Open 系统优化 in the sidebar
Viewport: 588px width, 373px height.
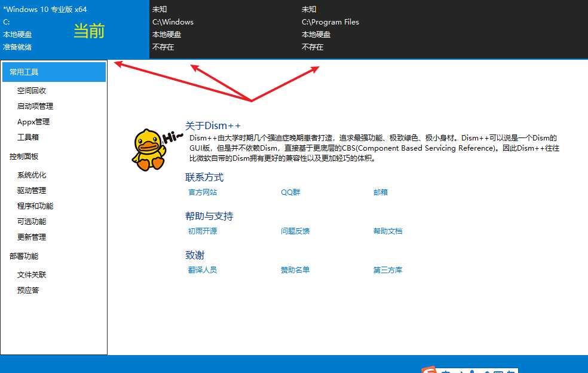click(x=32, y=175)
